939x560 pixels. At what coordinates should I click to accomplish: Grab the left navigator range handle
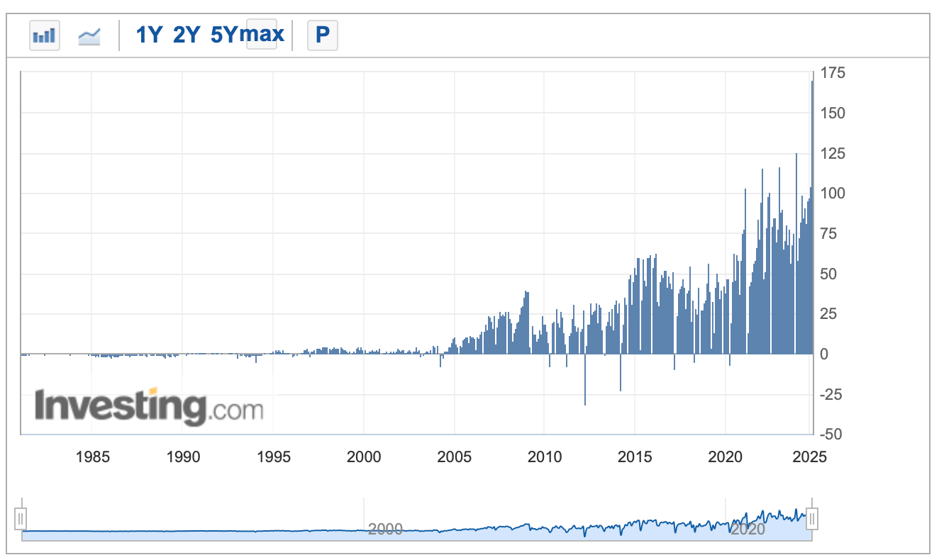[x=21, y=519]
